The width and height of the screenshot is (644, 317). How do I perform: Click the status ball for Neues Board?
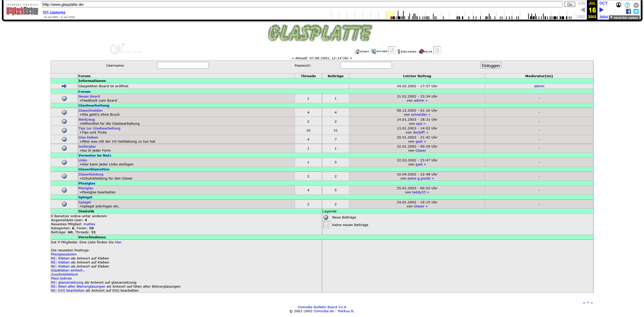[x=64, y=98]
